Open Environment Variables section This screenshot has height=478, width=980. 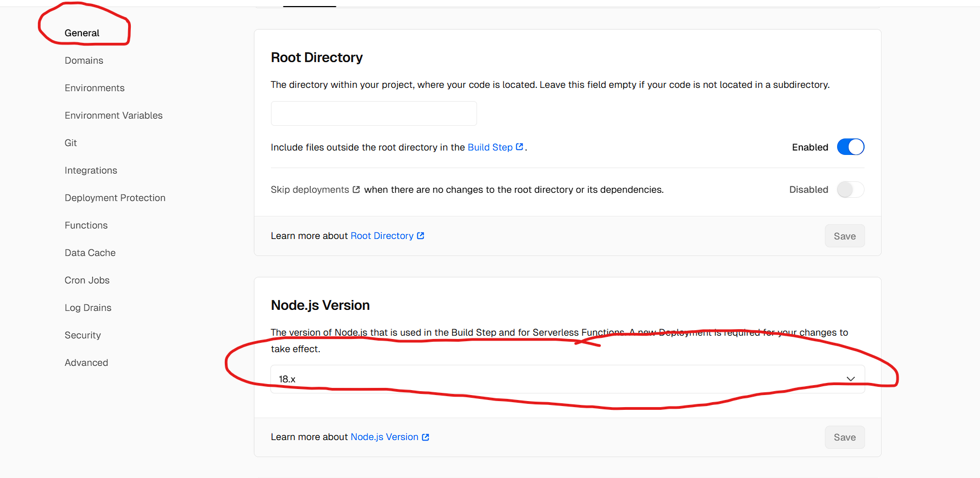click(114, 115)
